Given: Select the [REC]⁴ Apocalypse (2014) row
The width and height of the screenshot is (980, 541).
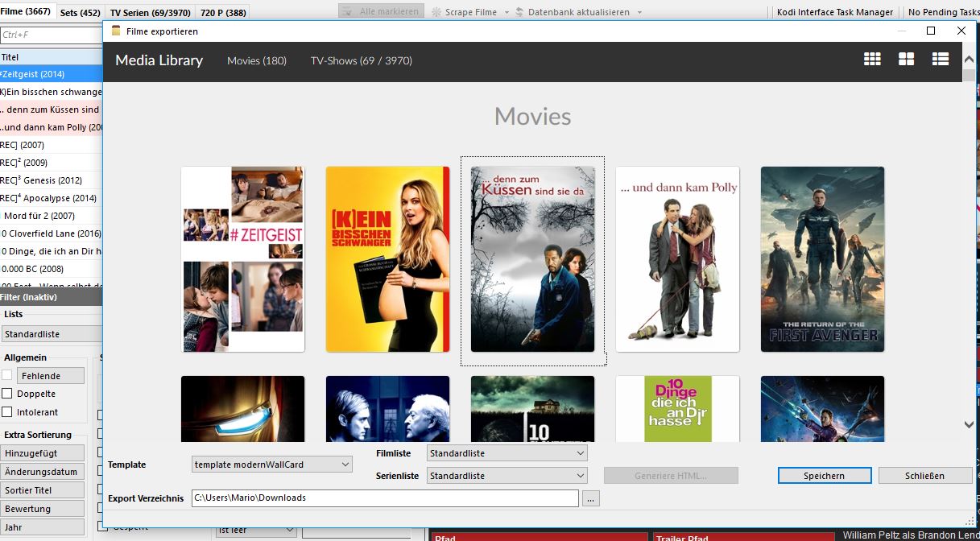Looking at the screenshot, I should click(52, 198).
